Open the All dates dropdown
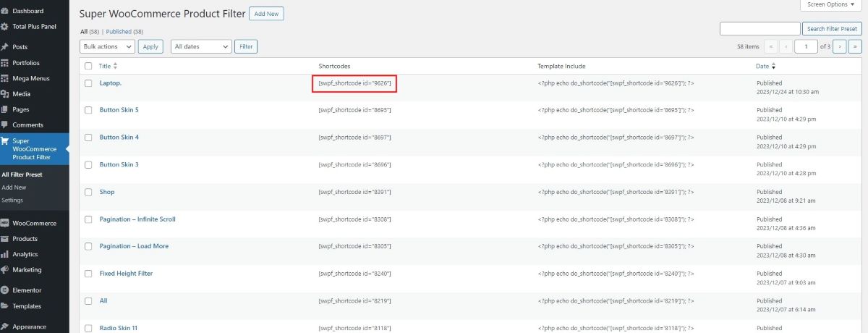This screenshot has height=333, width=868. (201, 46)
